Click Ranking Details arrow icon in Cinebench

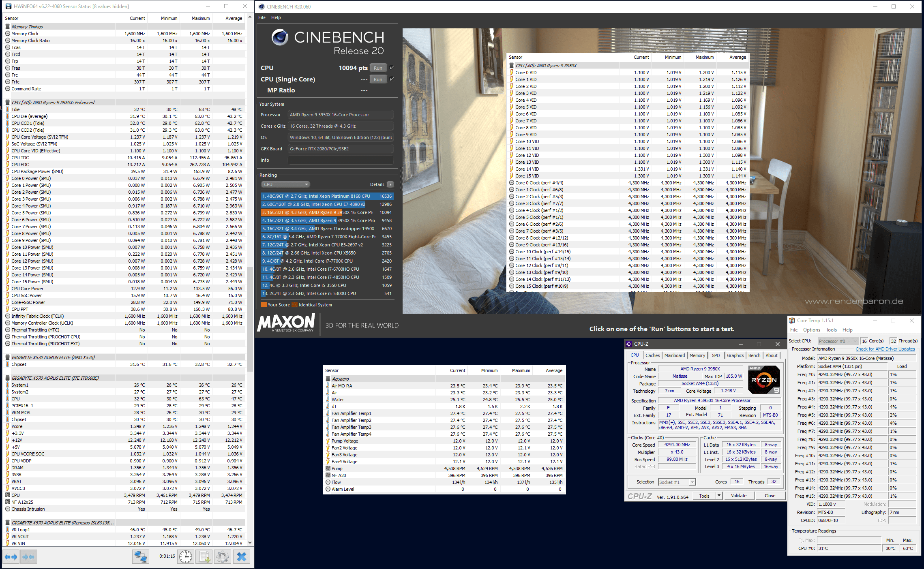pyautogui.click(x=390, y=184)
